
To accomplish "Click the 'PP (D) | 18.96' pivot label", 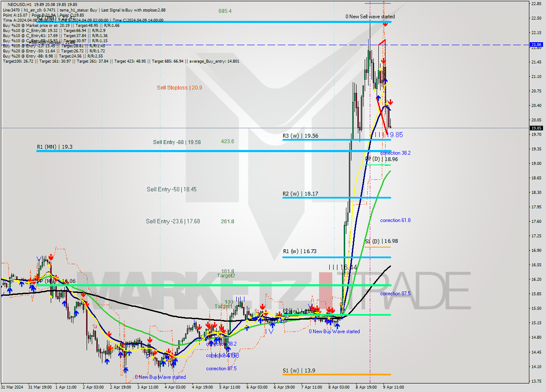I will click(x=381, y=159).
